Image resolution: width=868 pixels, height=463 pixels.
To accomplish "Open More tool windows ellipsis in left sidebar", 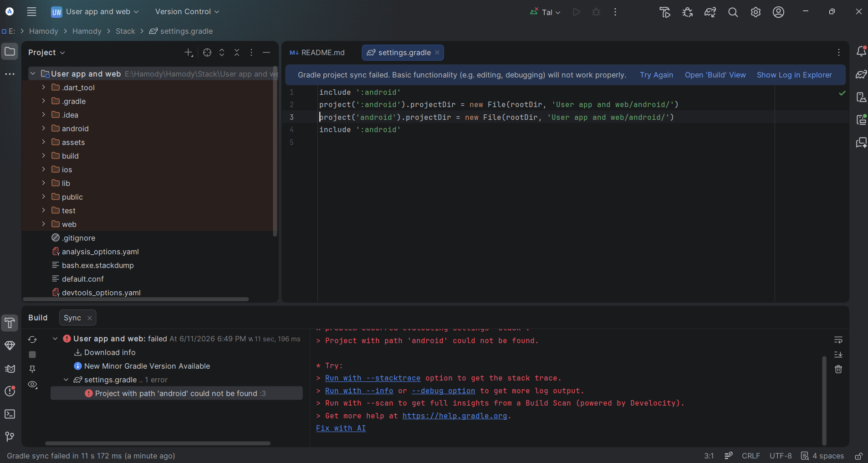I will 10,74.
